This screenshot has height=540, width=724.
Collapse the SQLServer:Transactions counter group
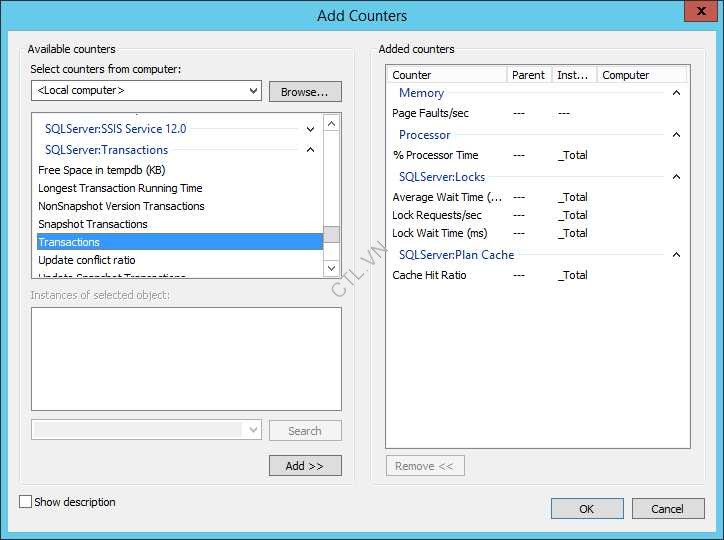(310, 150)
